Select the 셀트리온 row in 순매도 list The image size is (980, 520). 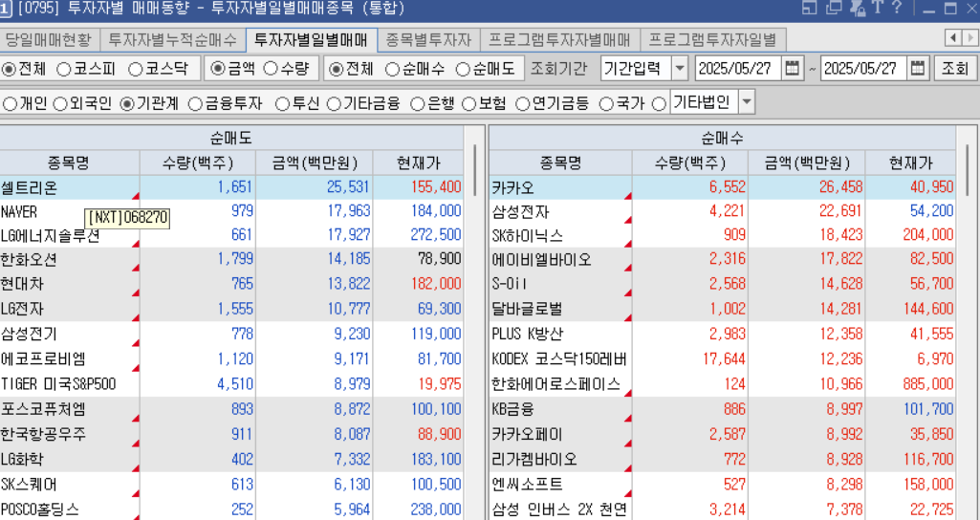point(231,187)
